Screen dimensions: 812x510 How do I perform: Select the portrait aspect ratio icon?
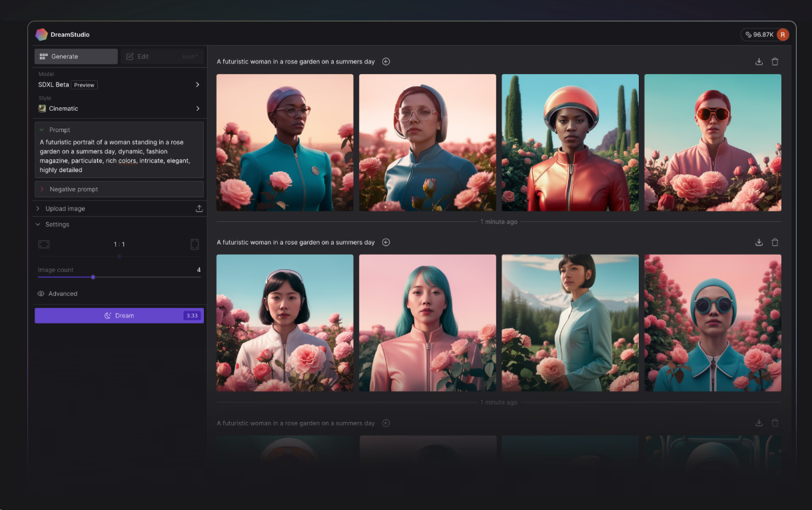click(195, 245)
